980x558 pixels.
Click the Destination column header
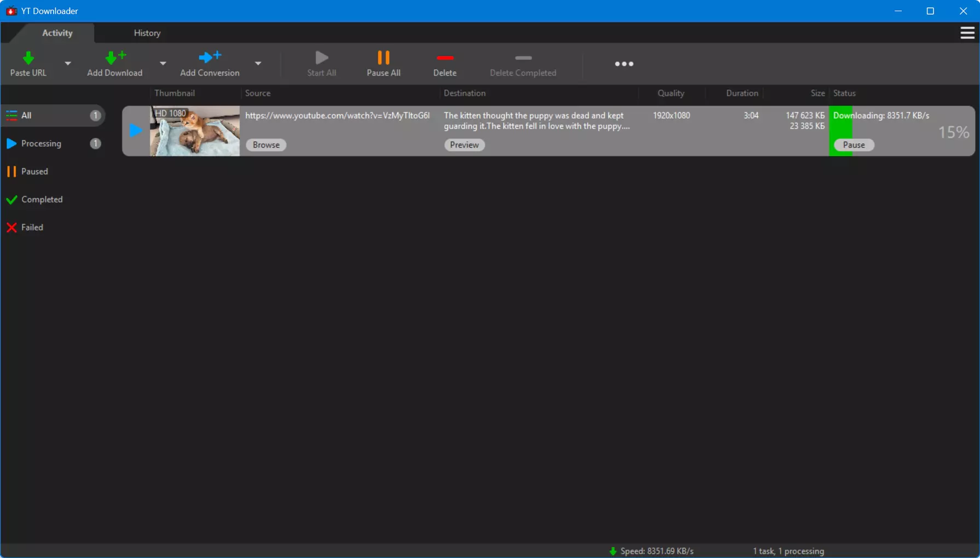(x=465, y=93)
